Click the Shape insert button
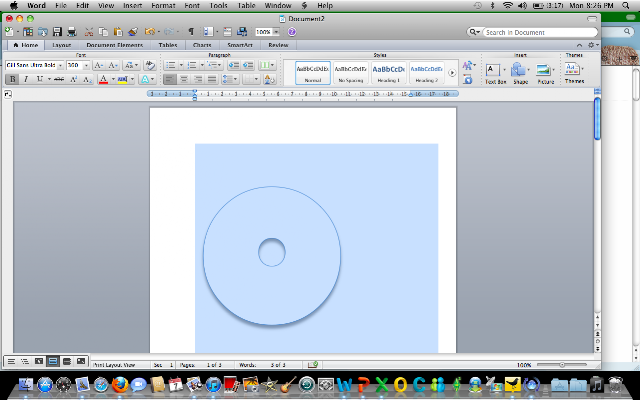This screenshot has width=640, height=400. pyautogui.click(x=520, y=73)
